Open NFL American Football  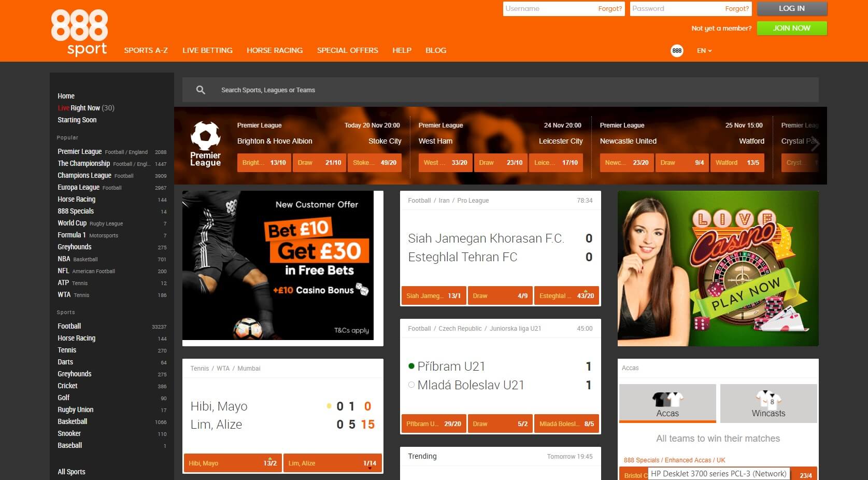112,271
